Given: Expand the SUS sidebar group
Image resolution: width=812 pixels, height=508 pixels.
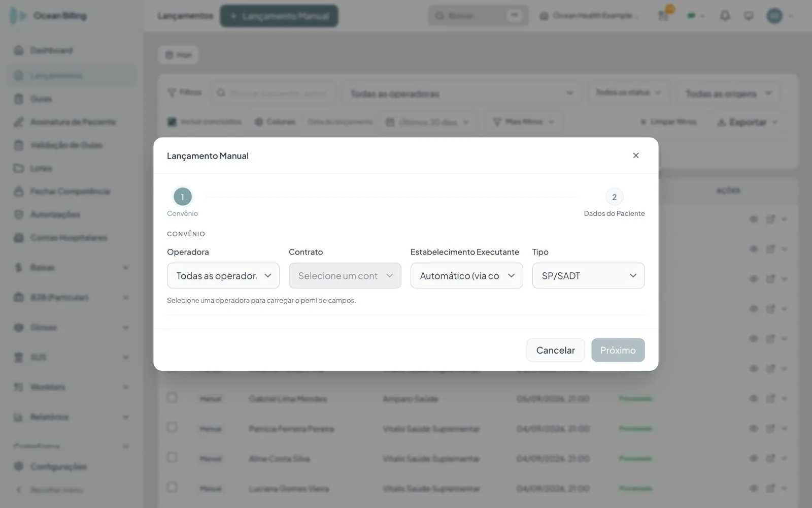Looking at the screenshot, I should coord(126,357).
